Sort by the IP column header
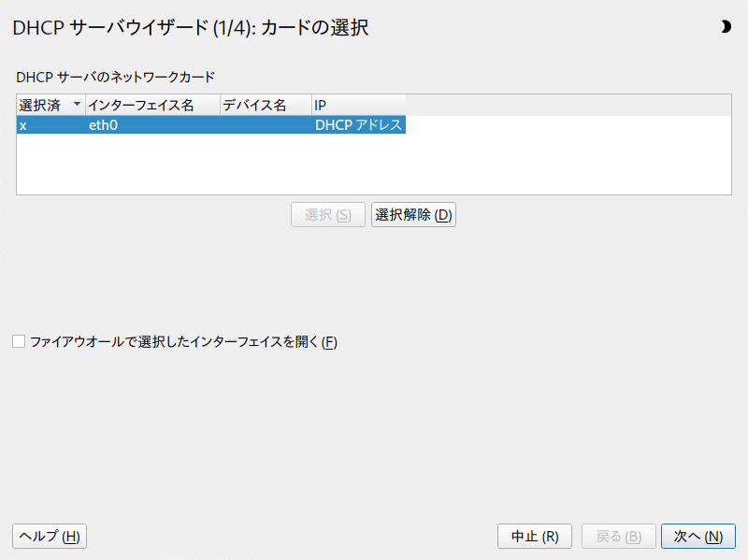 point(359,105)
